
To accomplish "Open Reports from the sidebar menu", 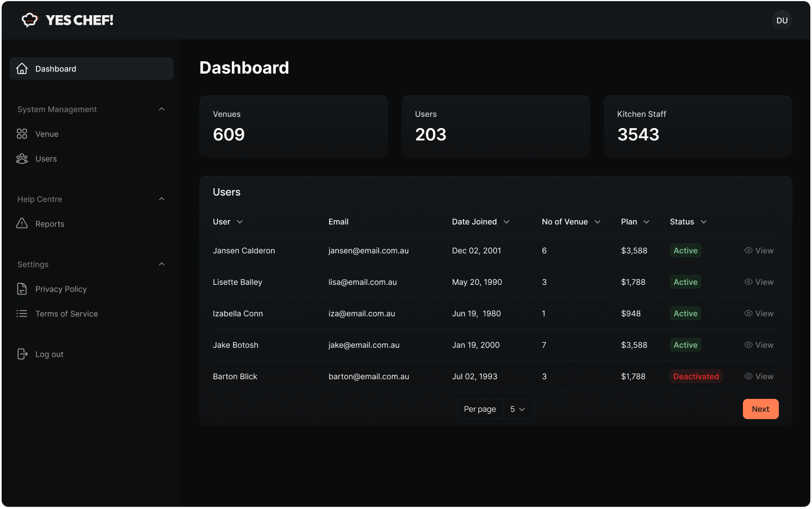I will click(x=50, y=224).
